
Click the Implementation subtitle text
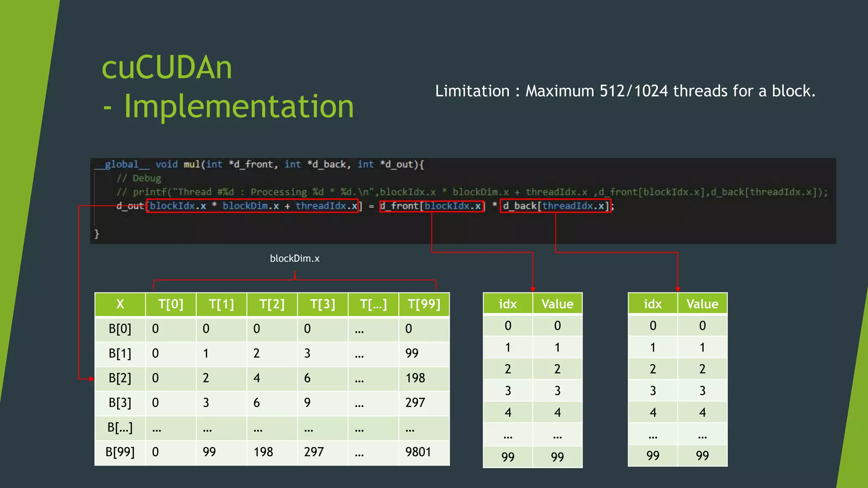pyautogui.click(x=239, y=106)
